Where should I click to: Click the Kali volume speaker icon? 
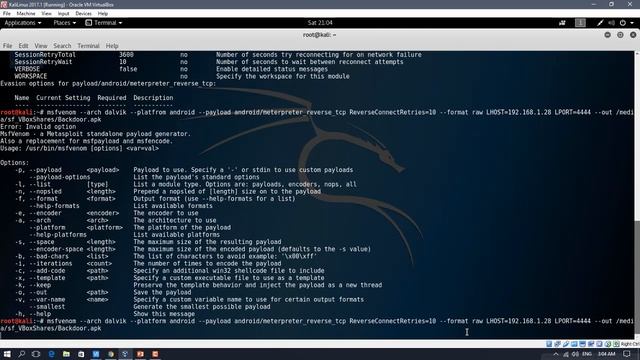(611, 23)
